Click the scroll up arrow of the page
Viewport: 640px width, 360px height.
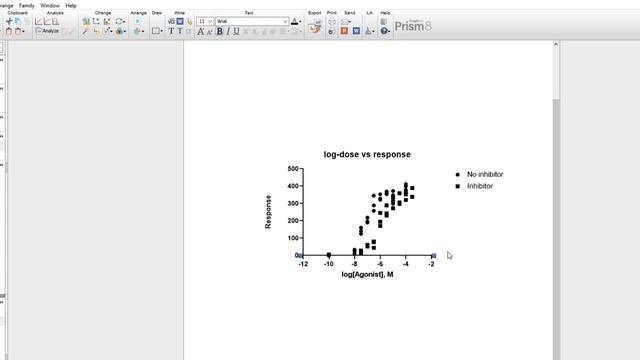(556, 44)
